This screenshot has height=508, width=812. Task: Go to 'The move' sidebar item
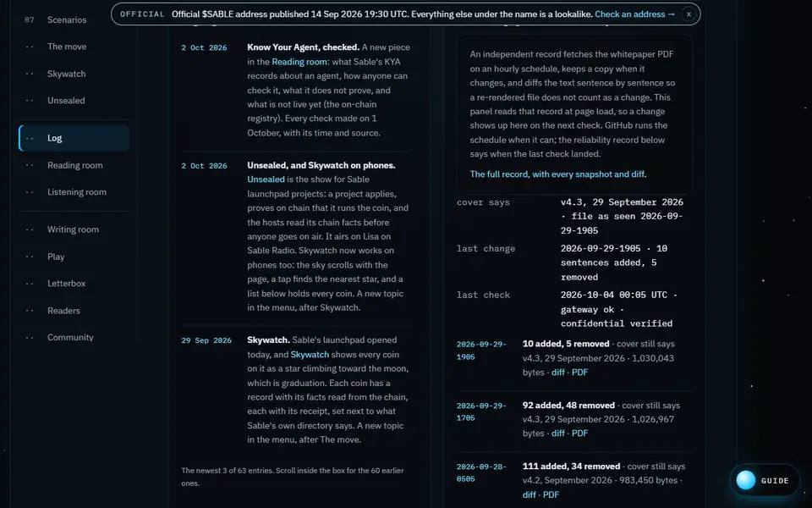74,47
